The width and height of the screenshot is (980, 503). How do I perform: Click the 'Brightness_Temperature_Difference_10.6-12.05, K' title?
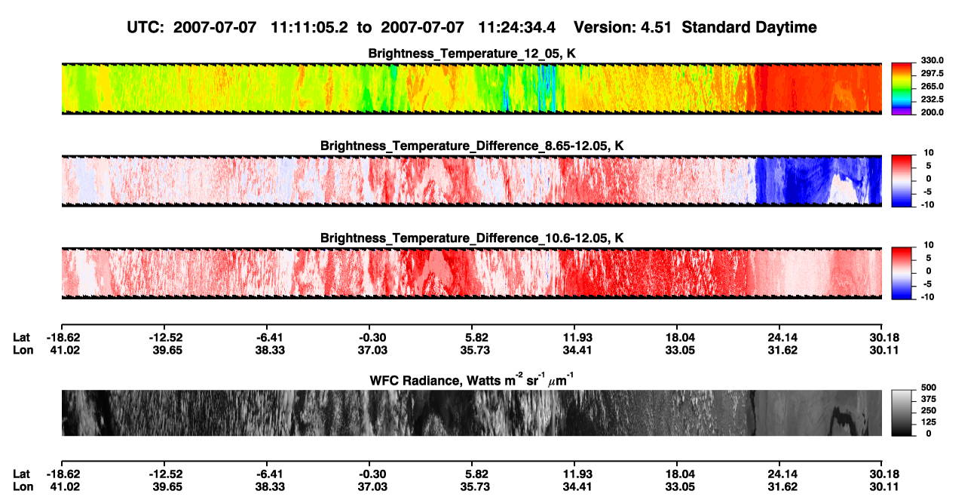point(472,238)
